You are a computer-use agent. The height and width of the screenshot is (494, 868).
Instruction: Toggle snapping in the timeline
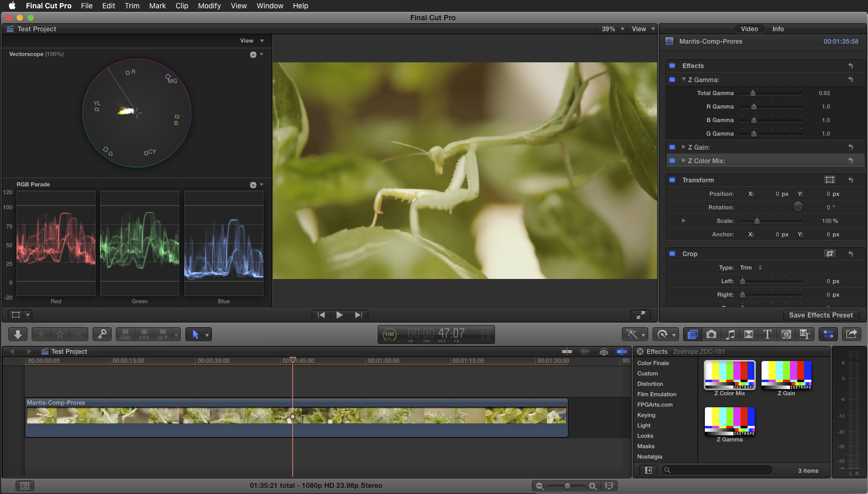[x=622, y=352]
